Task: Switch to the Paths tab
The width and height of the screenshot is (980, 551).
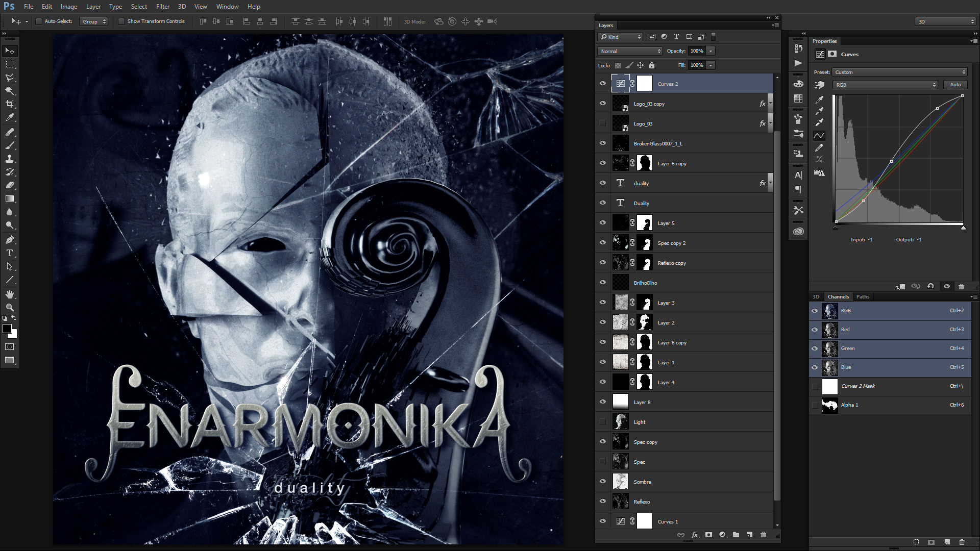Action: coord(863,297)
